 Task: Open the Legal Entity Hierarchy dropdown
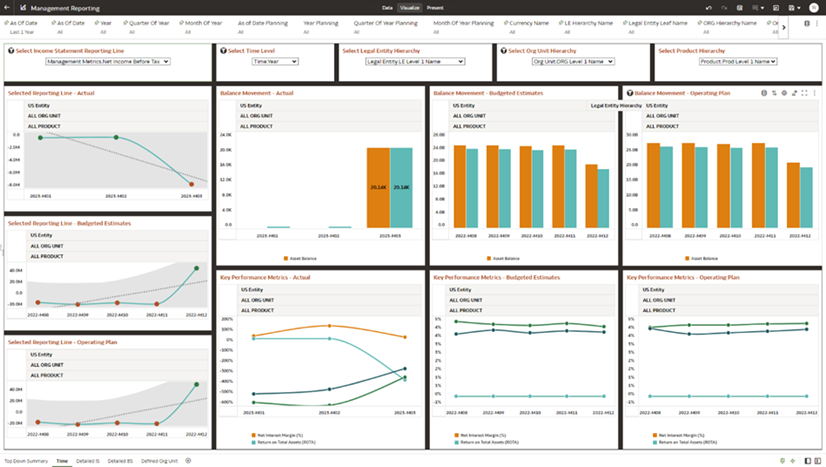(415, 62)
